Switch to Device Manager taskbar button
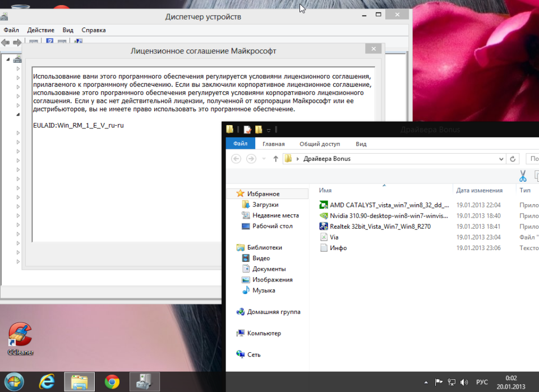 145,382
